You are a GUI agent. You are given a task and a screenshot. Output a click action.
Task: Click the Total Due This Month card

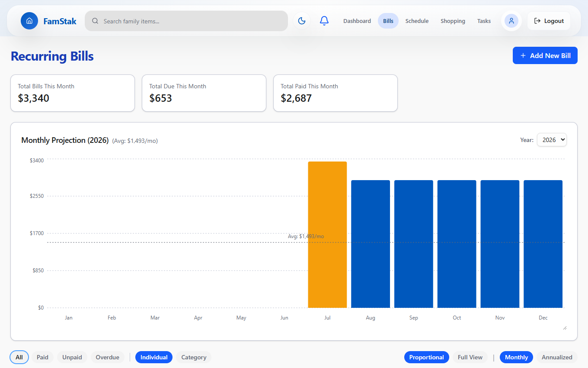pos(204,93)
